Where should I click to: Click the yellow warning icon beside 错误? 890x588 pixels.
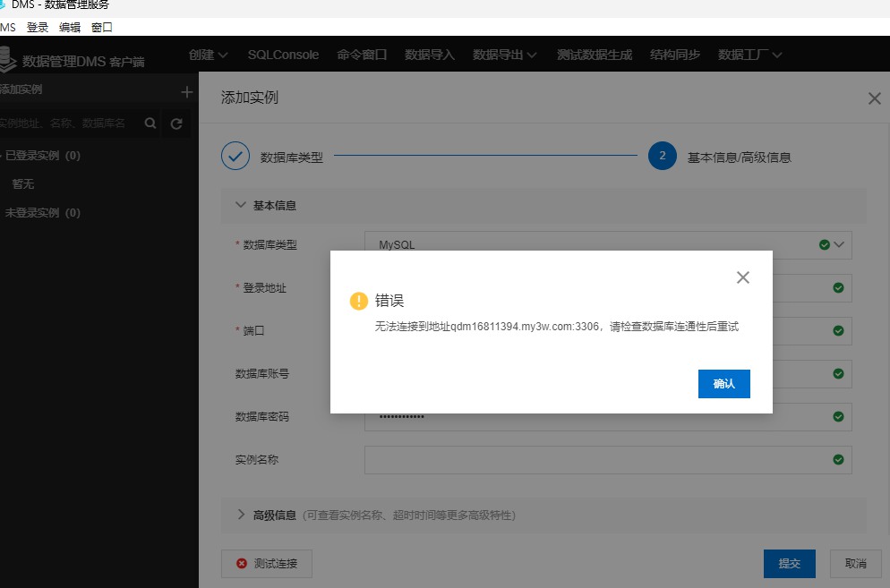(x=359, y=301)
